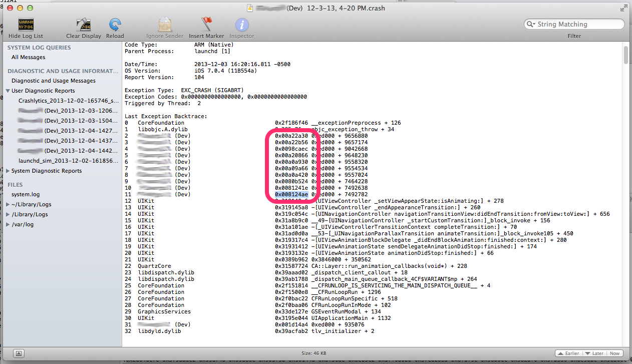Viewport: 632px width, 364px height.
Task: Click the Hide Log List icon
Action: pos(26,25)
